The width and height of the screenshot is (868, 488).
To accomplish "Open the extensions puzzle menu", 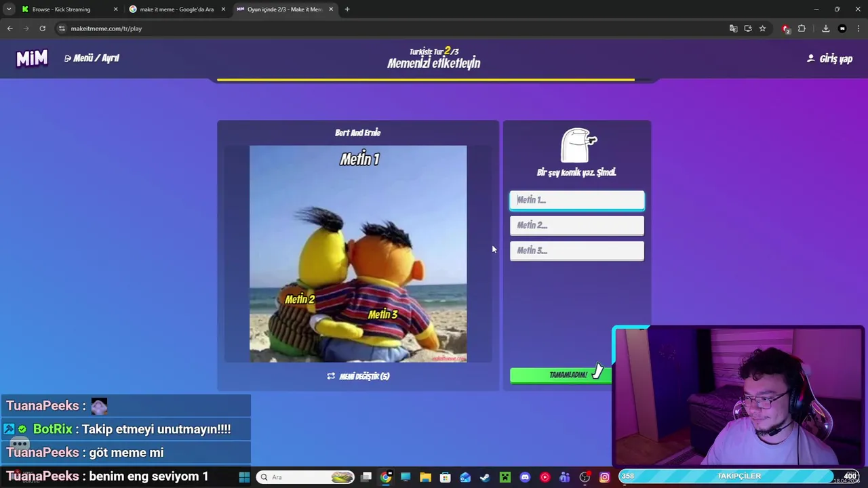I will [802, 28].
